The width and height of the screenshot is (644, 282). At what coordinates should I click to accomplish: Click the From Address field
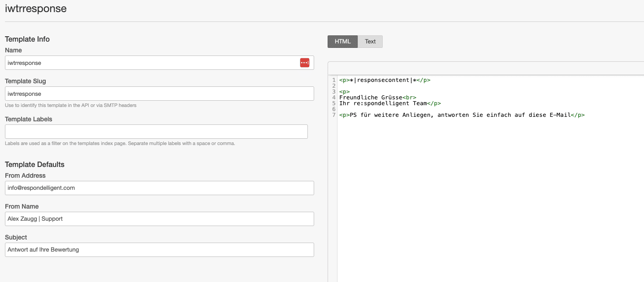click(x=159, y=188)
